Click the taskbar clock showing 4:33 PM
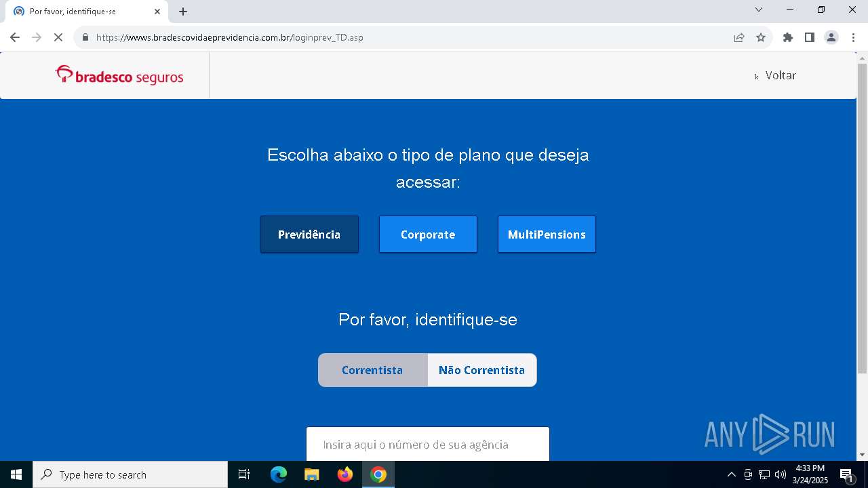This screenshot has width=868, height=488. pos(810,474)
